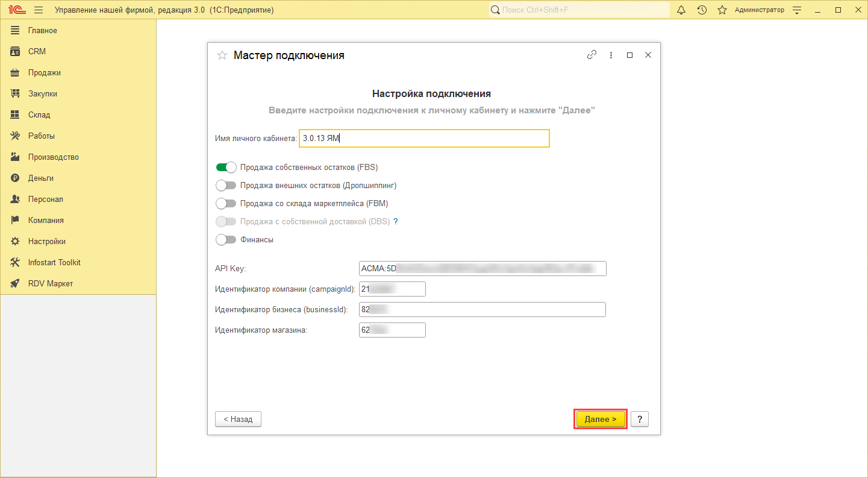The width and height of the screenshot is (868, 478).
Task: Click the Управление нашей фирмой title text
Action: (164, 10)
